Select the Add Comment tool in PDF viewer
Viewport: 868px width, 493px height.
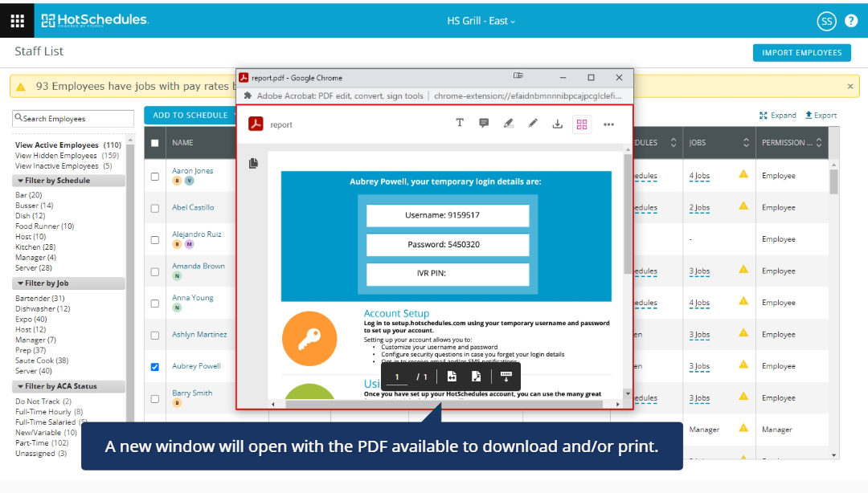click(484, 123)
